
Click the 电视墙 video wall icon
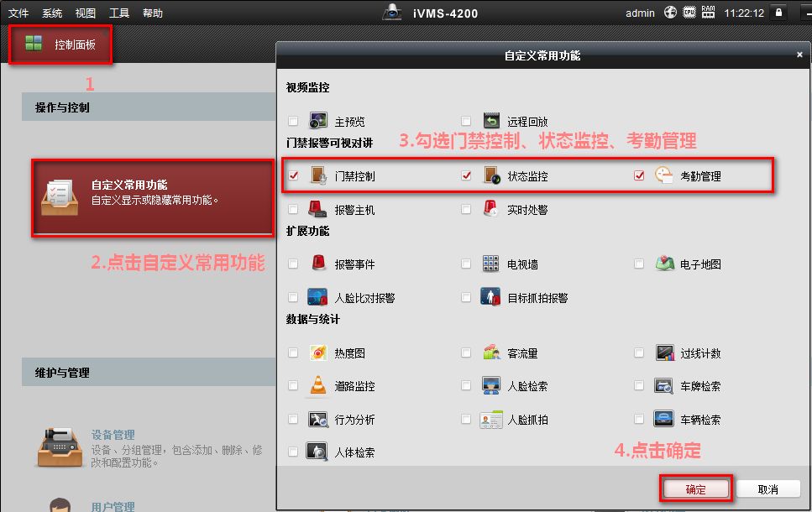491,264
